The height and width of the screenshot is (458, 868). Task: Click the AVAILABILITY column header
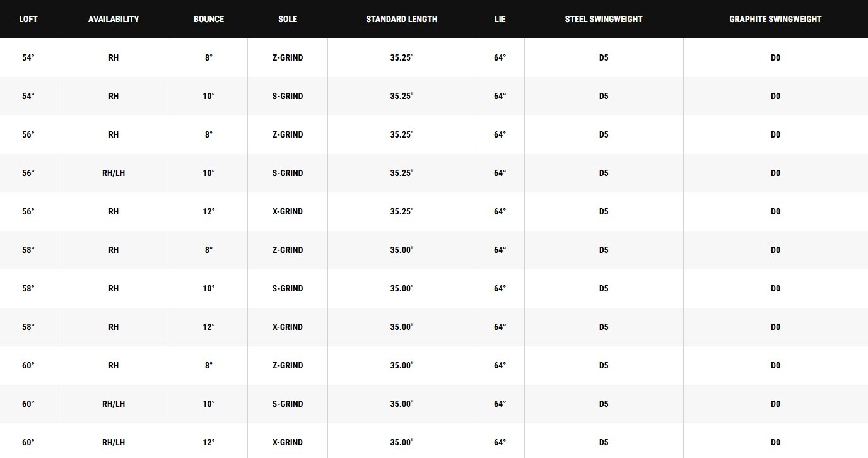pyautogui.click(x=114, y=19)
